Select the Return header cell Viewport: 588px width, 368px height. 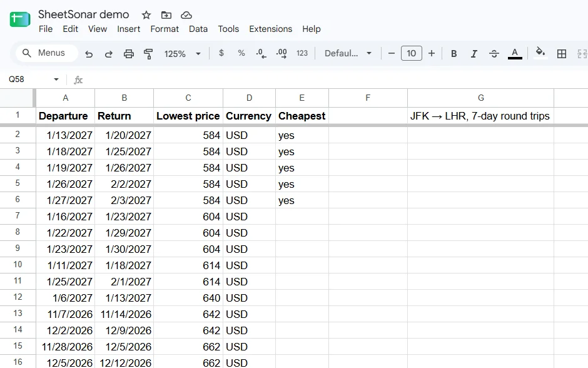124,116
